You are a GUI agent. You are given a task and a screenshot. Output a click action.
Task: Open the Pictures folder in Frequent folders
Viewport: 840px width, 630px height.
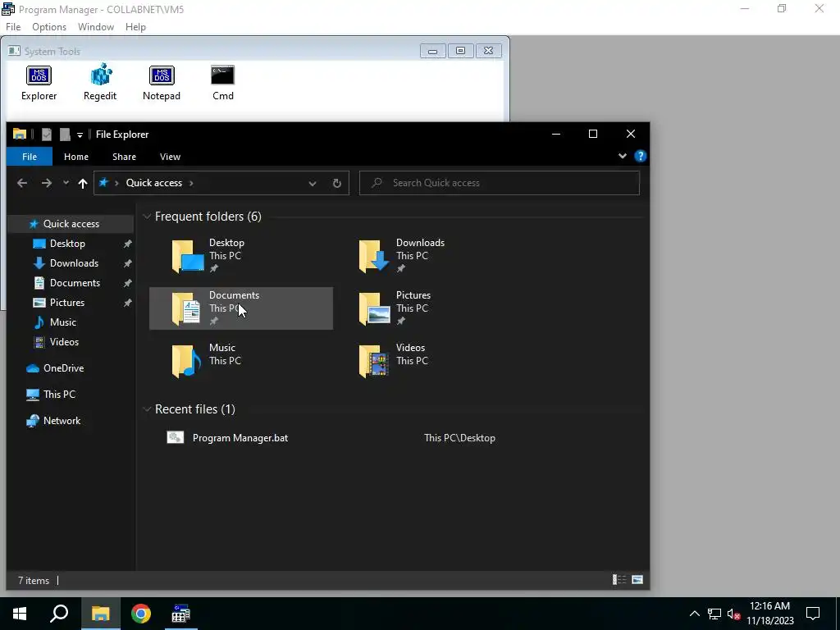point(427,308)
